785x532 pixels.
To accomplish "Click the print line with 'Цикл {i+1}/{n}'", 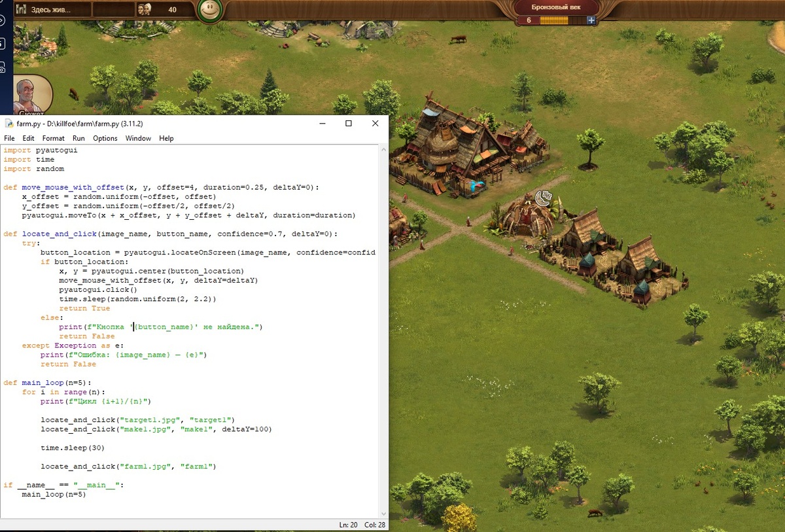I will tap(96, 401).
